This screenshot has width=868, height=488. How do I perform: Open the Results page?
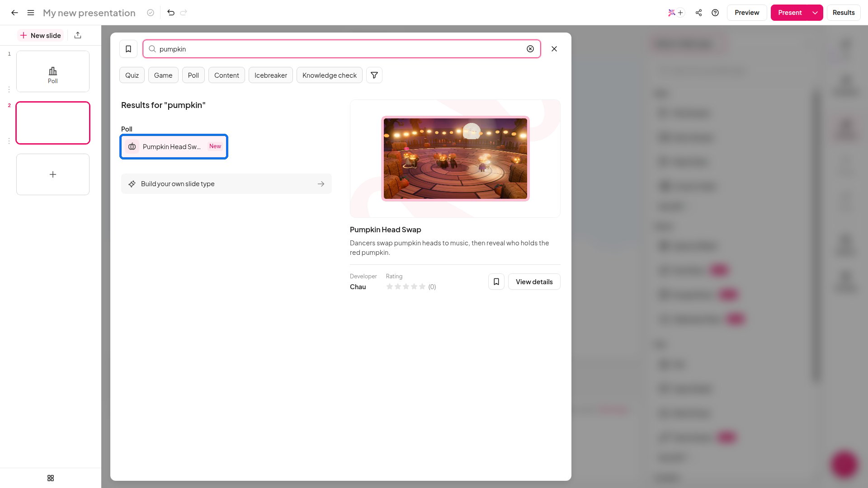point(844,13)
